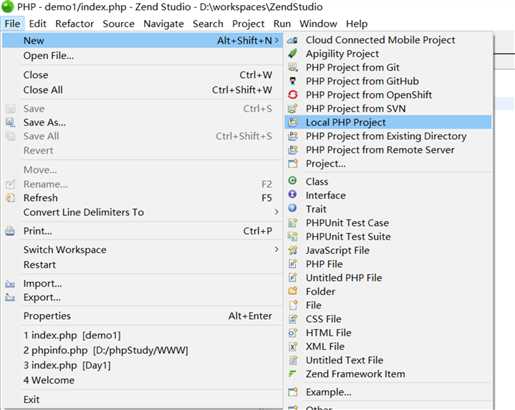Open the Help menu
Viewport: 515px width, 410px height.
pyautogui.click(x=357, y=24)
